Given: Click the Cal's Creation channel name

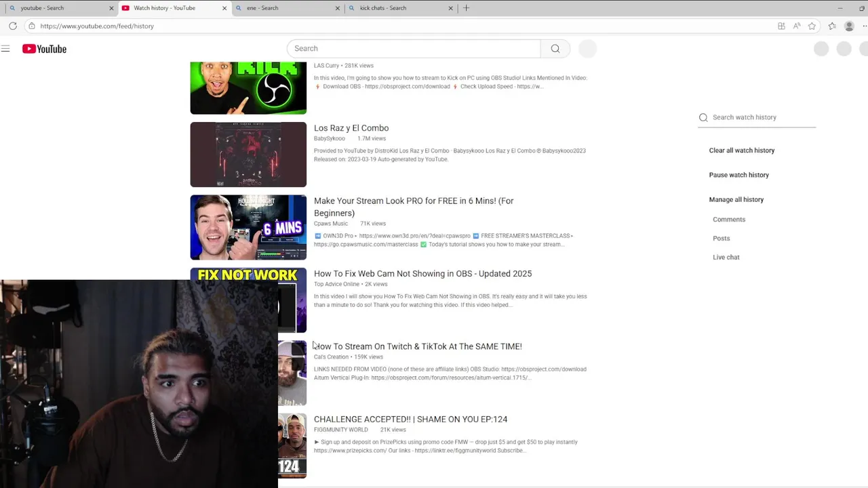Looking at the screenshot, I should coord(331,357).
